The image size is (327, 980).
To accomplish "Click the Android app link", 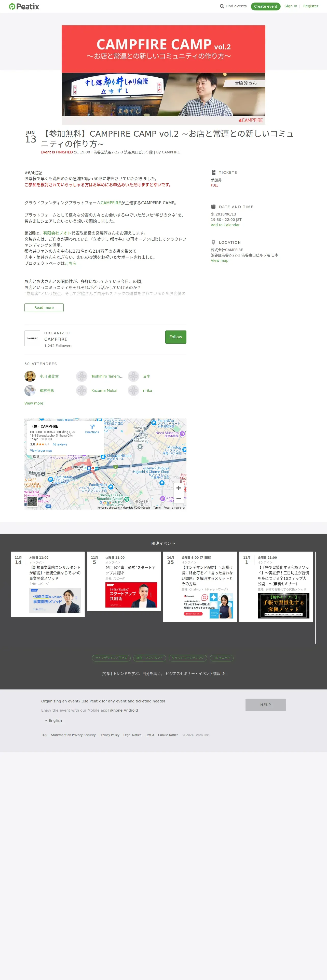I will [x=131, y=710].
